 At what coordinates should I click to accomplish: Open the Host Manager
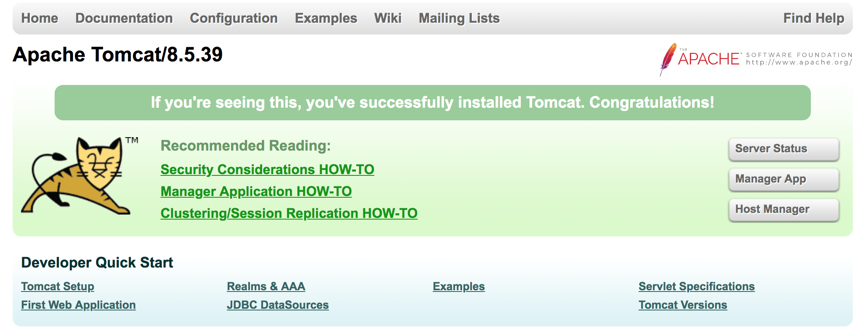[783, 209]
